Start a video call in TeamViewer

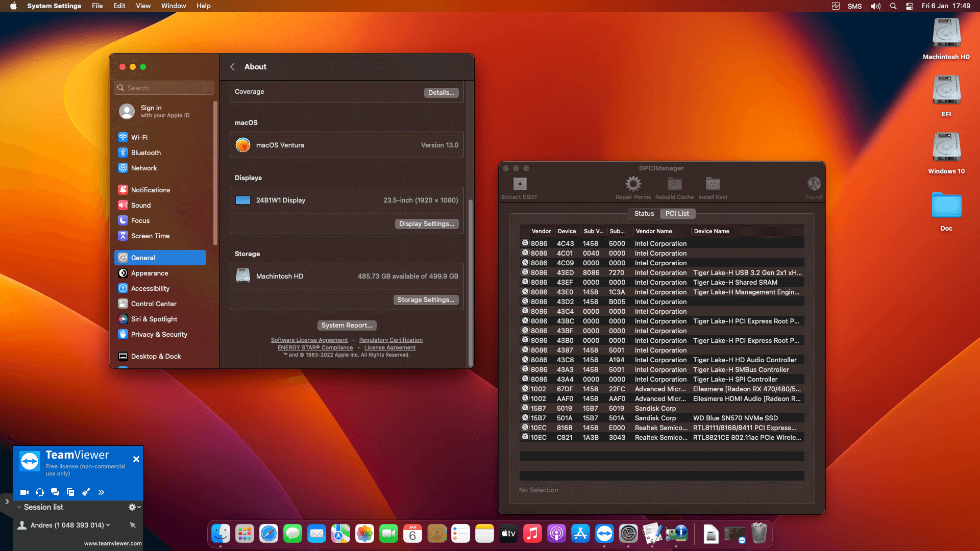[24, 492]
